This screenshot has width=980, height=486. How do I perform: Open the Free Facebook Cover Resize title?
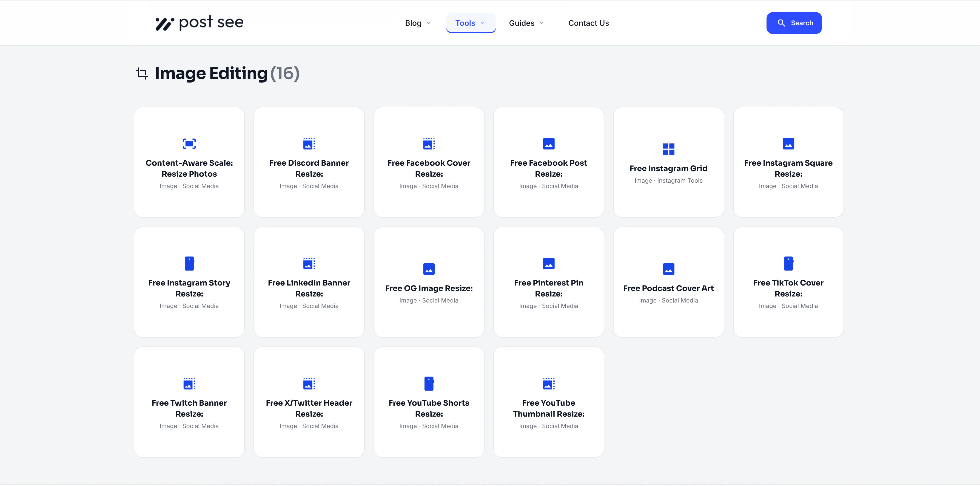429,168
